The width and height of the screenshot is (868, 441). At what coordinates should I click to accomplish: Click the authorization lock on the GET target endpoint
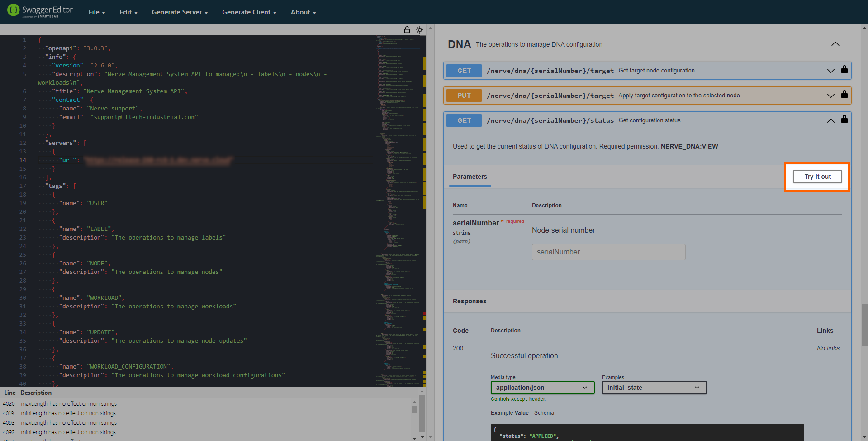click(844, 70)
